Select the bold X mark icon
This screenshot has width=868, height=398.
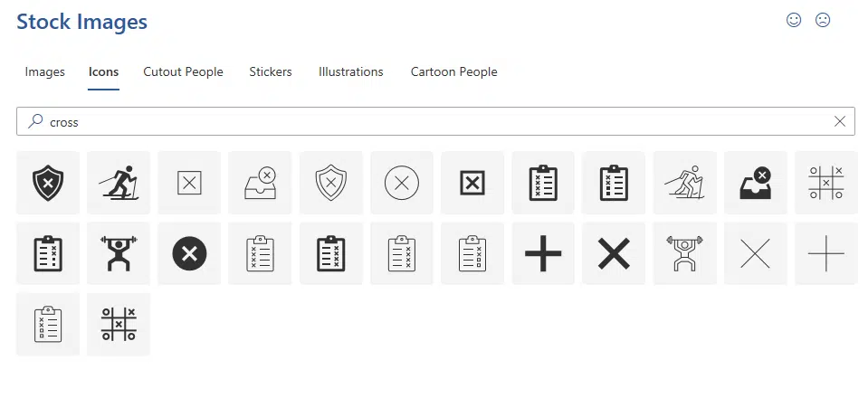614,253
